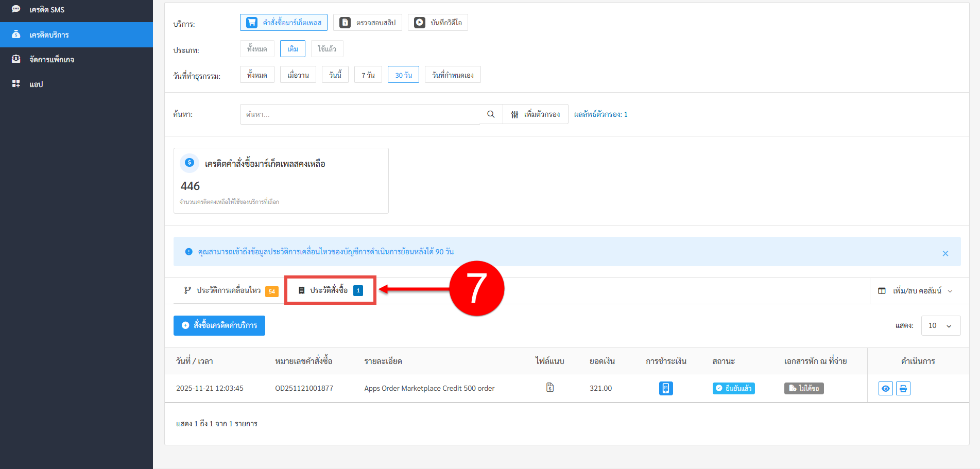Click the print icon in the order row
980x469 pixels.
pos(903,388)
